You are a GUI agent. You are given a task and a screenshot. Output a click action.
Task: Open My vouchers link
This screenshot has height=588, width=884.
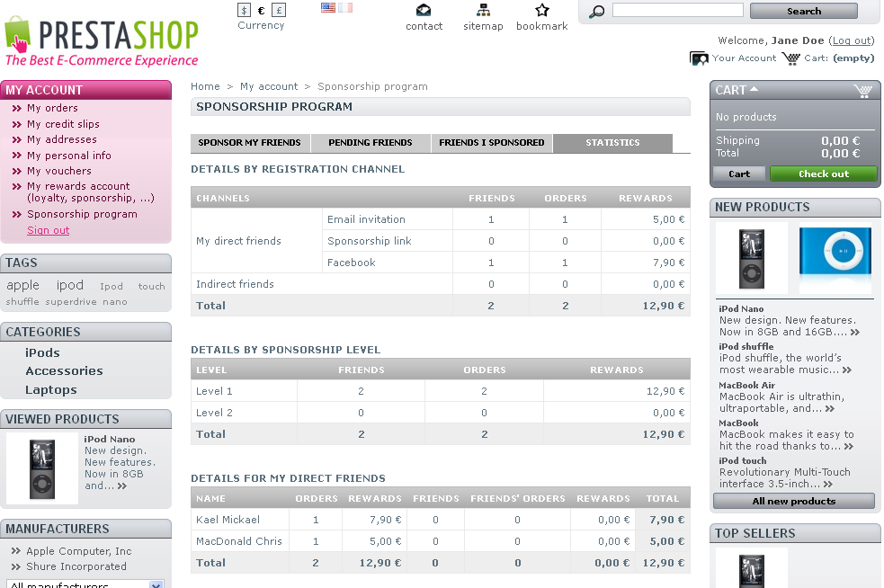(59, 171)
